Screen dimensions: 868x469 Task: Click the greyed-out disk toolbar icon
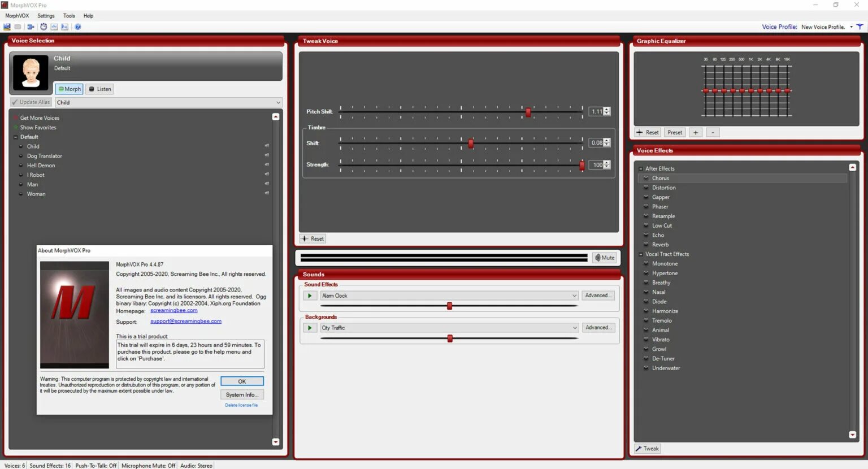(x=18, y=27)
